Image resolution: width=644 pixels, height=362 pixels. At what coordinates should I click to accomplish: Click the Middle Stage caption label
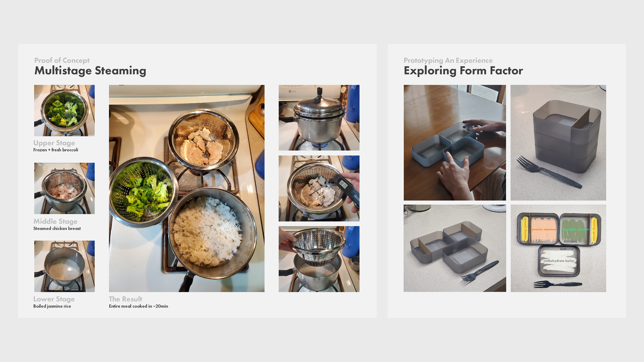click(x=55, y=221)
